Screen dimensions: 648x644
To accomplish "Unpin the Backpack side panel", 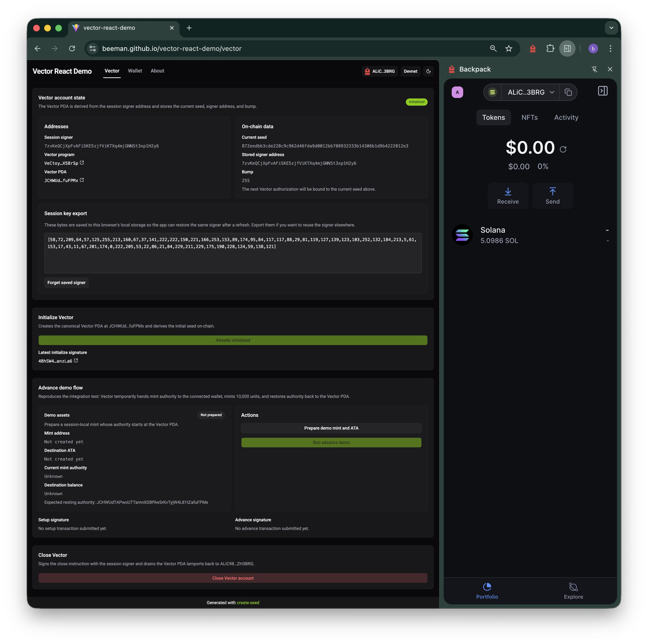I will pyautogui.click(x=594, y=69).
